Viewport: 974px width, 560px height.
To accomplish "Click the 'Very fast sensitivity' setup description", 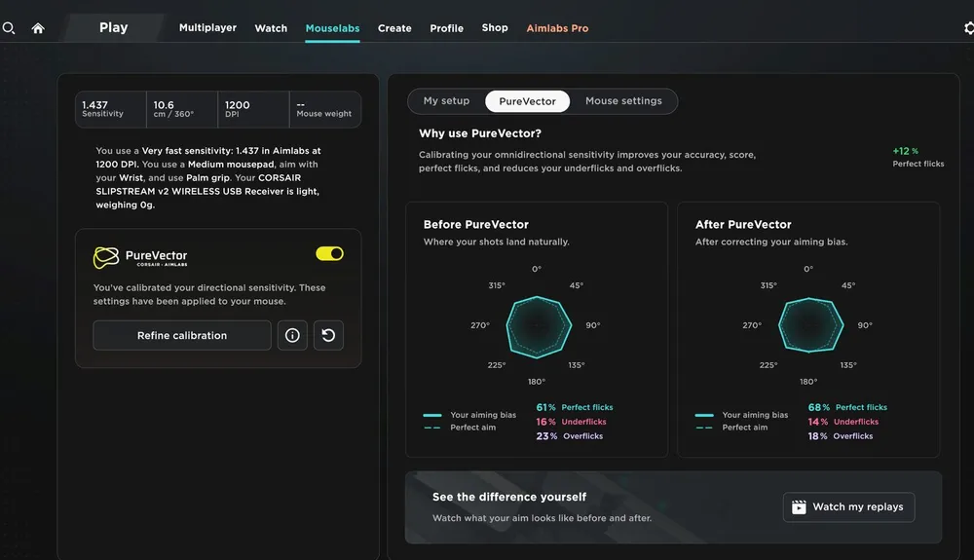I will click(x=208, y=177).
